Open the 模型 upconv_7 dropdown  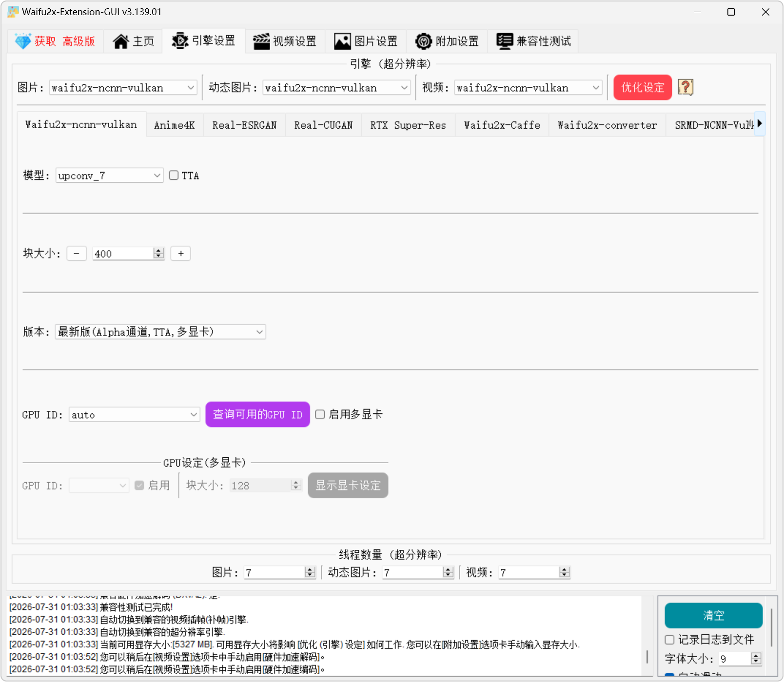[x=109, y=175]
